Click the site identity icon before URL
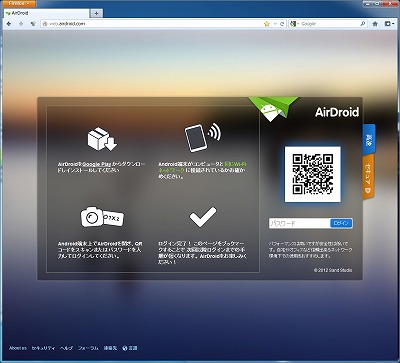Image resolution: width=400 pixels, height=363 pixels. pos(45,24)
